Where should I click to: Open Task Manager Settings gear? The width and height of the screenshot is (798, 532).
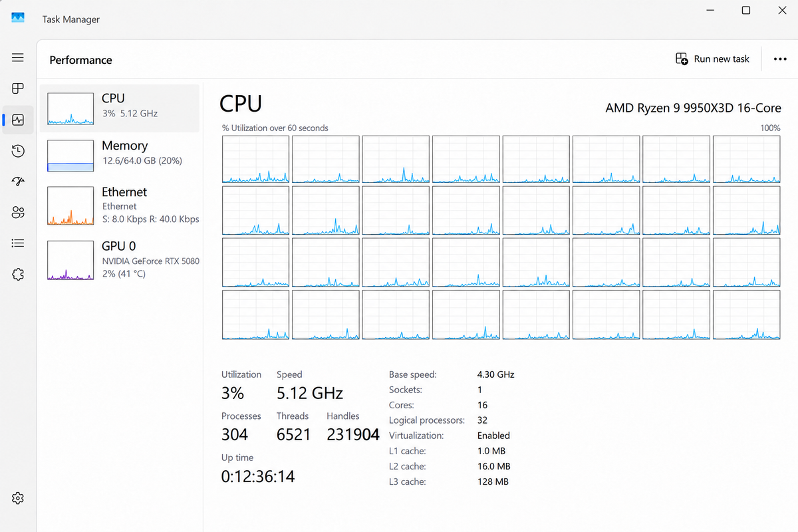18,498
